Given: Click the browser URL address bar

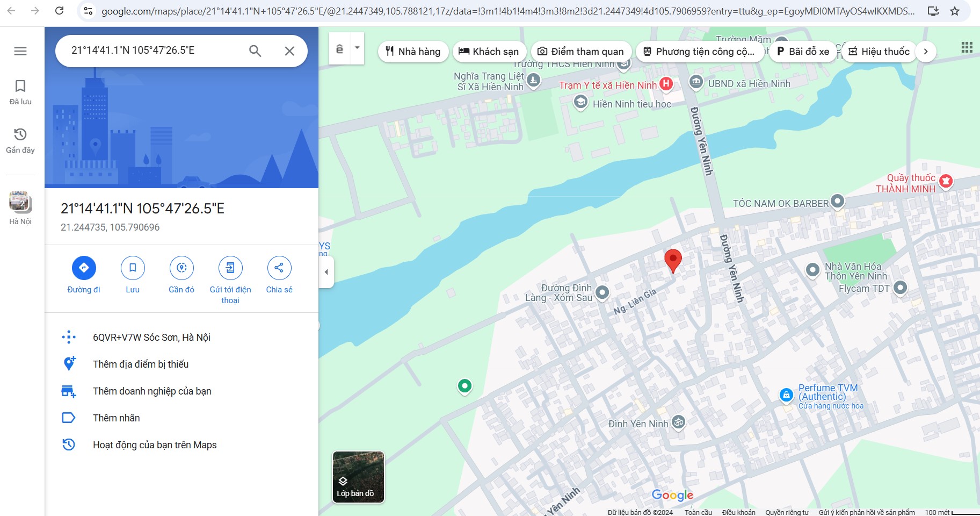Looking at the screenshot, I should (507, 11).
